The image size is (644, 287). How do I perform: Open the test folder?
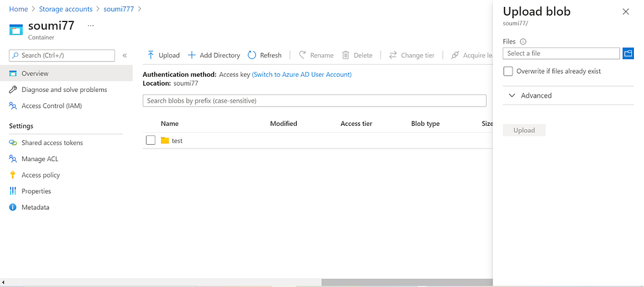point(177,140)
